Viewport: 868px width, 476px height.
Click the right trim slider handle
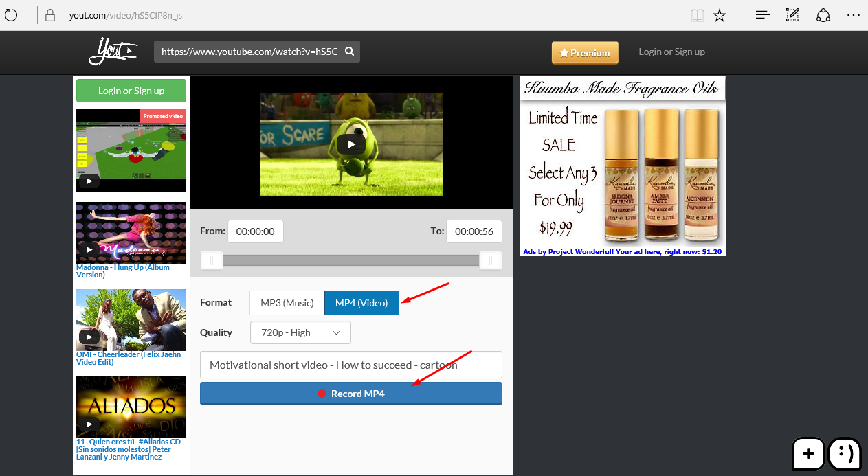490,260
